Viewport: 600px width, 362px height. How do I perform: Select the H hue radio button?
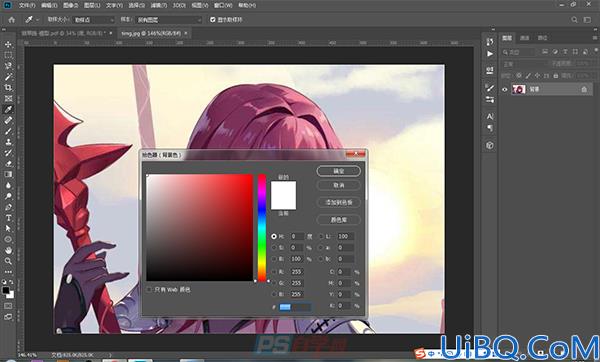click(x=274, y=236)
